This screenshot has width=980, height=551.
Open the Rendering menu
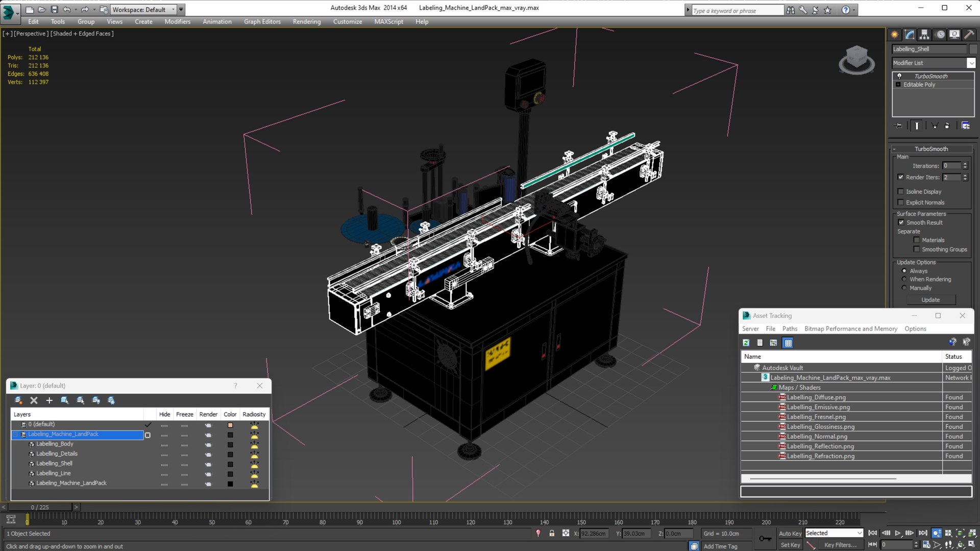[x=306, y=21]
